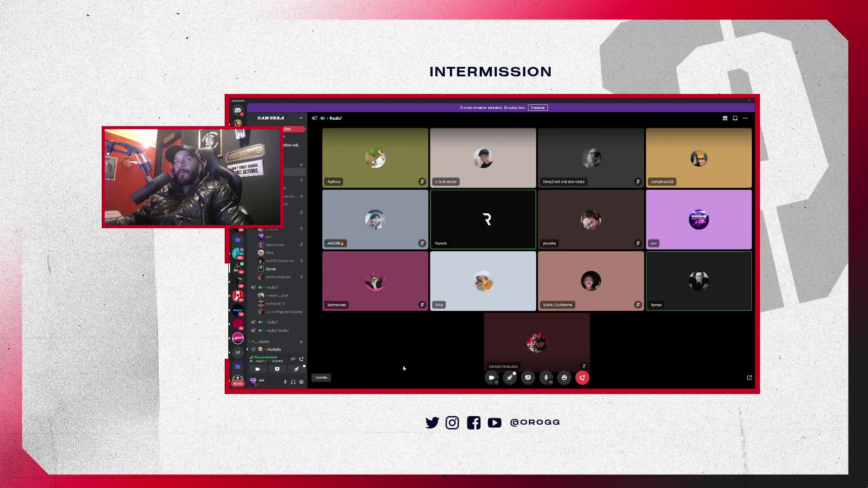Open microphone options arrow on mic button
Image resolution: width=868 pixels, height=488 pixels.
coord(551,382)
